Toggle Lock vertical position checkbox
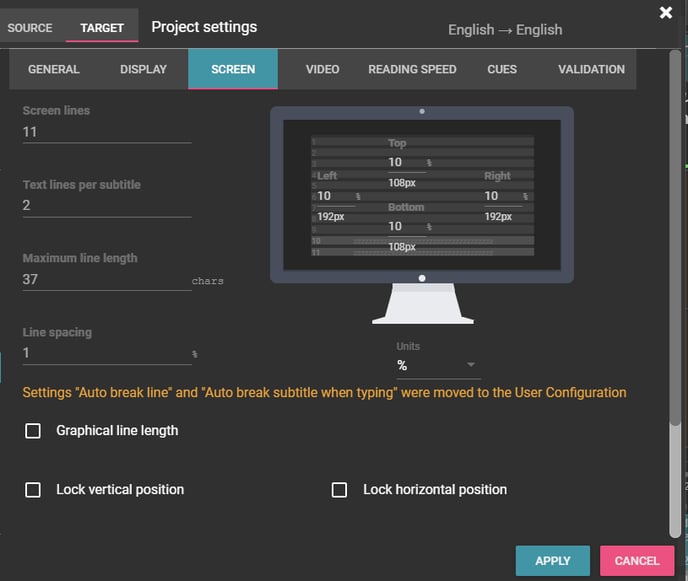The width and height of the screenshot is (688, 581). 33,490
